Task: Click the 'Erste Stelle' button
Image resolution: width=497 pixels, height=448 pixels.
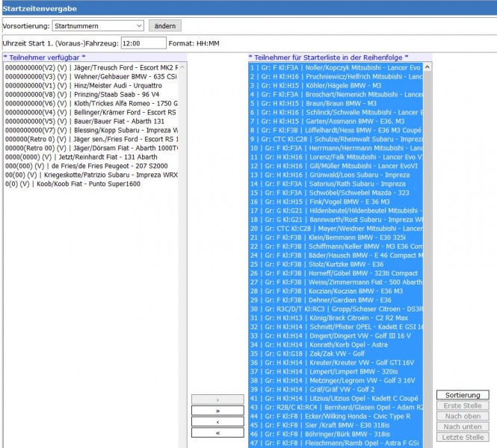Action: [x=463, y=405]
